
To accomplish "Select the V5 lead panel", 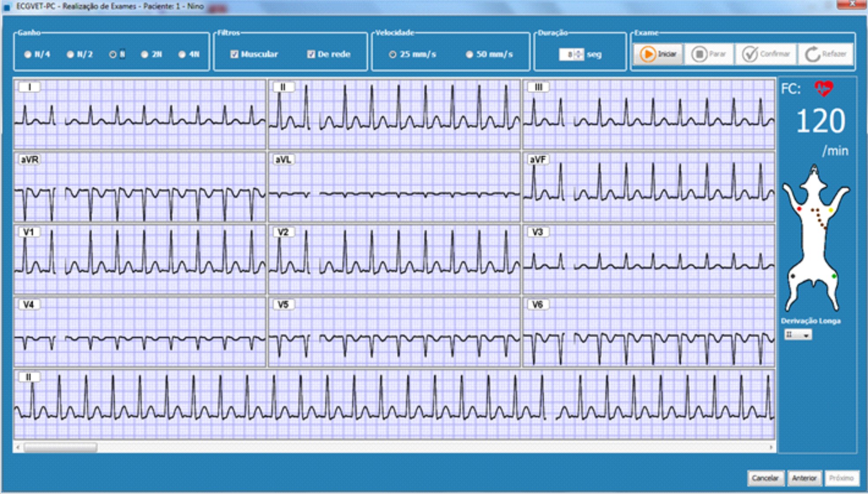I will [x=394, y=332].
